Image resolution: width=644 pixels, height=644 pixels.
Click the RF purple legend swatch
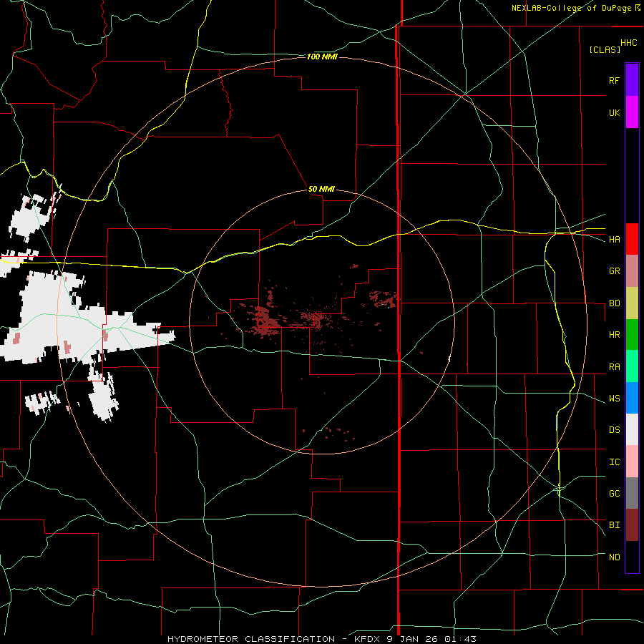(x=632, y=80)
